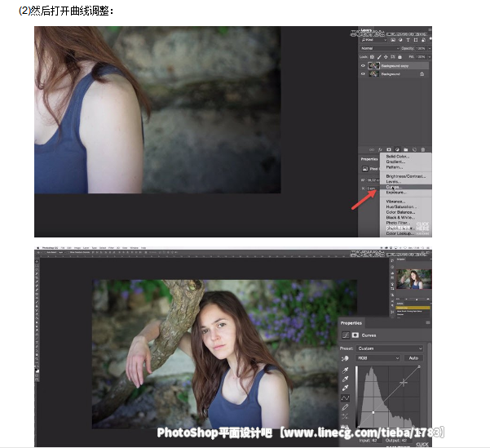Filter layers by type (T) icon
490x448 pixels.
click(x=408, y=40)
